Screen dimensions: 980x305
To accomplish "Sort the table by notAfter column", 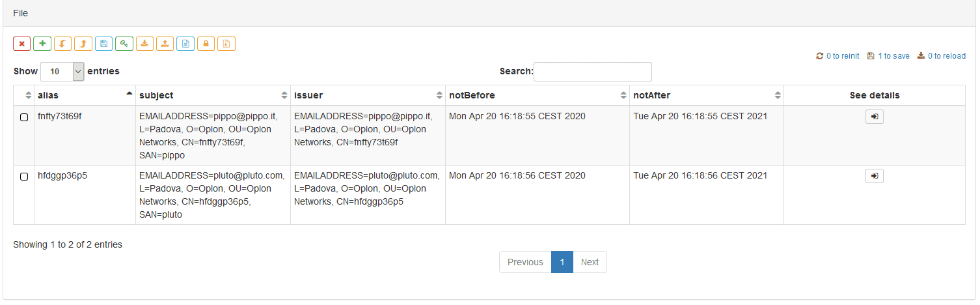I will 707,95.
